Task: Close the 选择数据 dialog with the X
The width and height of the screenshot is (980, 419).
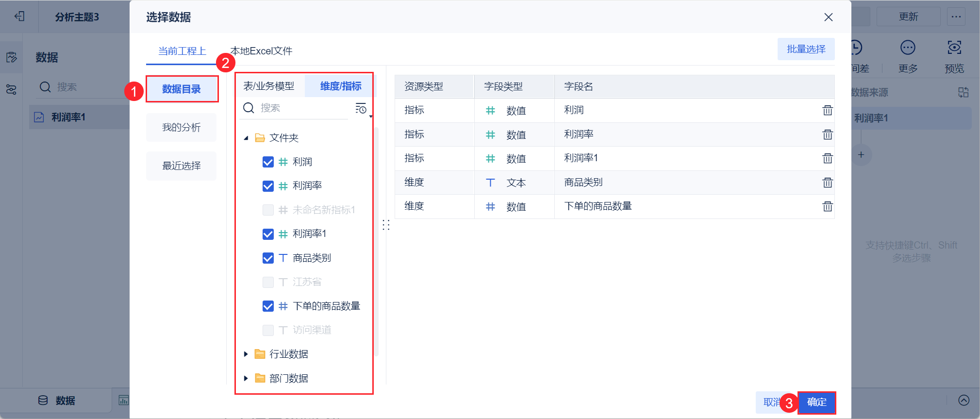Action: pyautogui.click(x=829, y=17)
